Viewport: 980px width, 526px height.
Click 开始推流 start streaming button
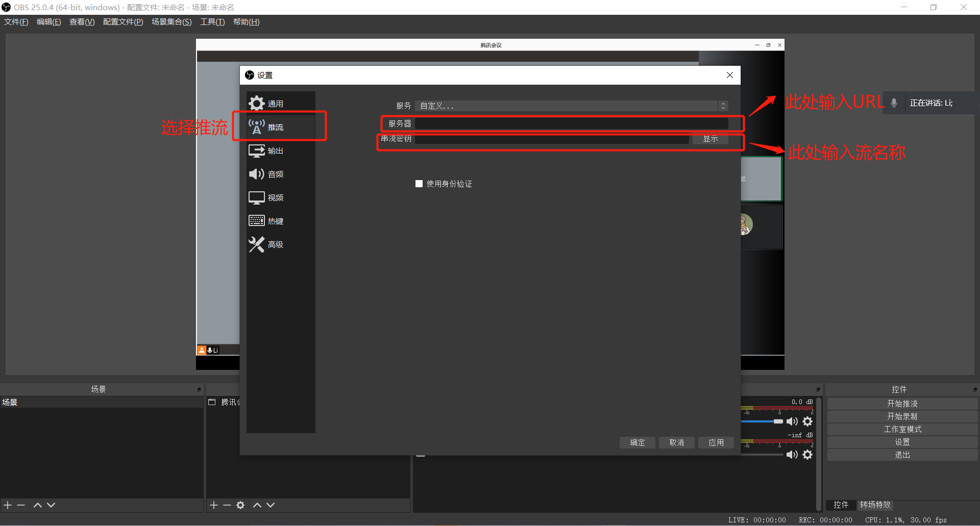click(x=902, y=404)
